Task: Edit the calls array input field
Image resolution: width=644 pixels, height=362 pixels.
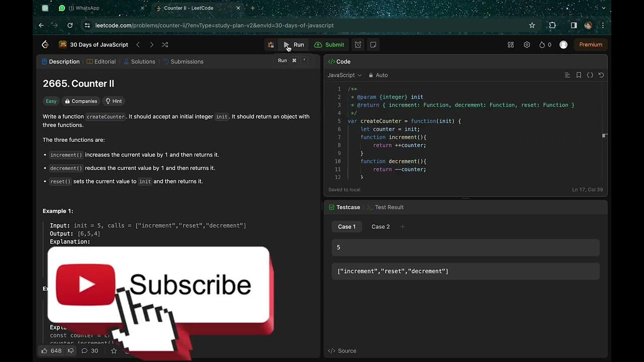Action: click(465, 271)
